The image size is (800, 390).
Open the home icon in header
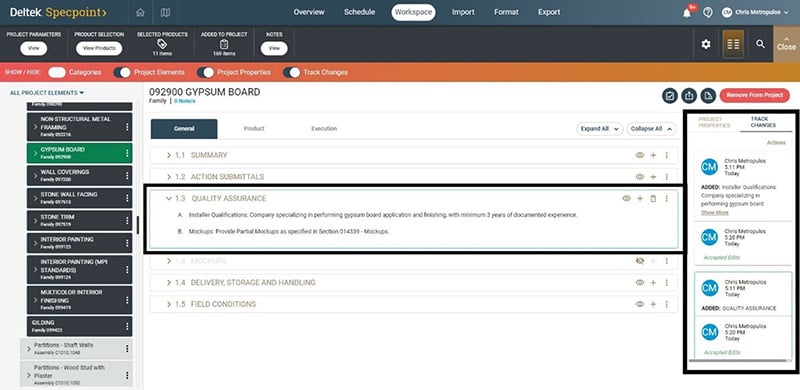(x=140, y=13)
